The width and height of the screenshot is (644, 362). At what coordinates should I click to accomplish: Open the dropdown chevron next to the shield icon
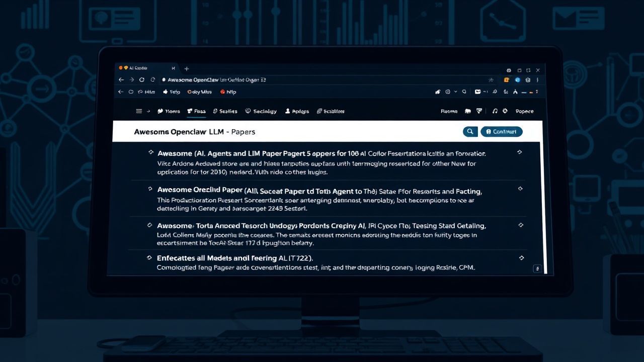tap(456, 92)
